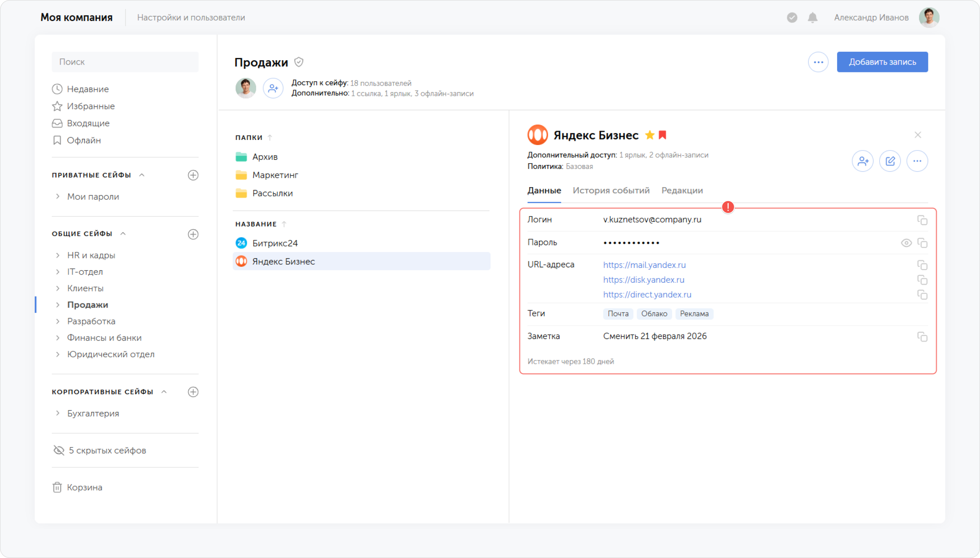Open the record's more actions button
Image resolution: width=980 pixels, height=558 pixels.
[x=917, y=161]
